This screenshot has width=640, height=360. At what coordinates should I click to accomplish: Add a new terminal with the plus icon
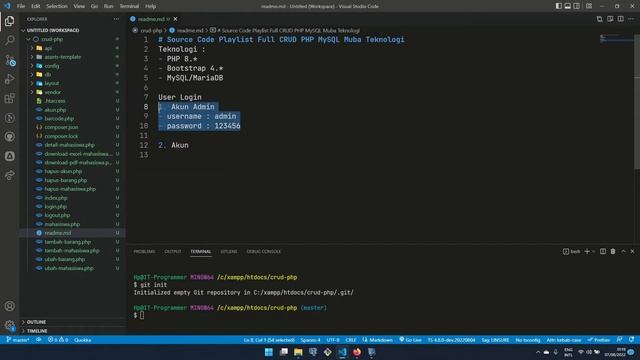pyautogui.click(x=587, y=251)
